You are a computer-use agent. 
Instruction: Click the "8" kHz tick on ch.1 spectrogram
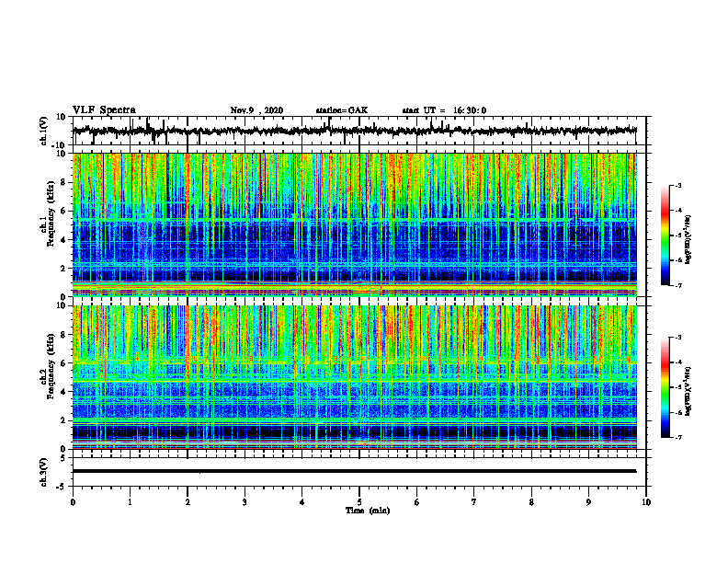pos(64,182)
